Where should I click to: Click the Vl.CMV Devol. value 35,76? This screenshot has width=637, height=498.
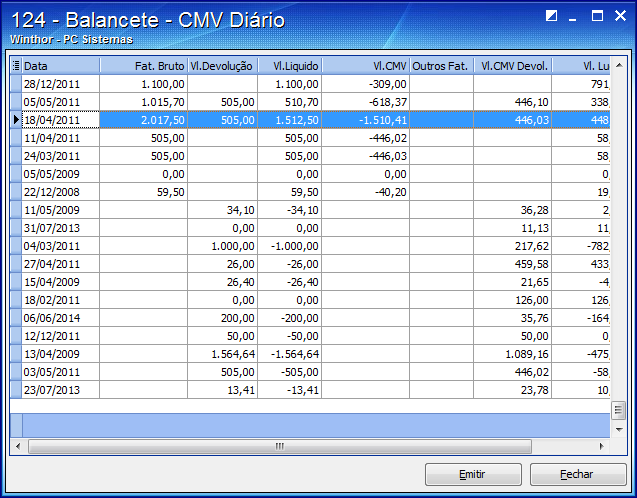(x=535, y=318)
